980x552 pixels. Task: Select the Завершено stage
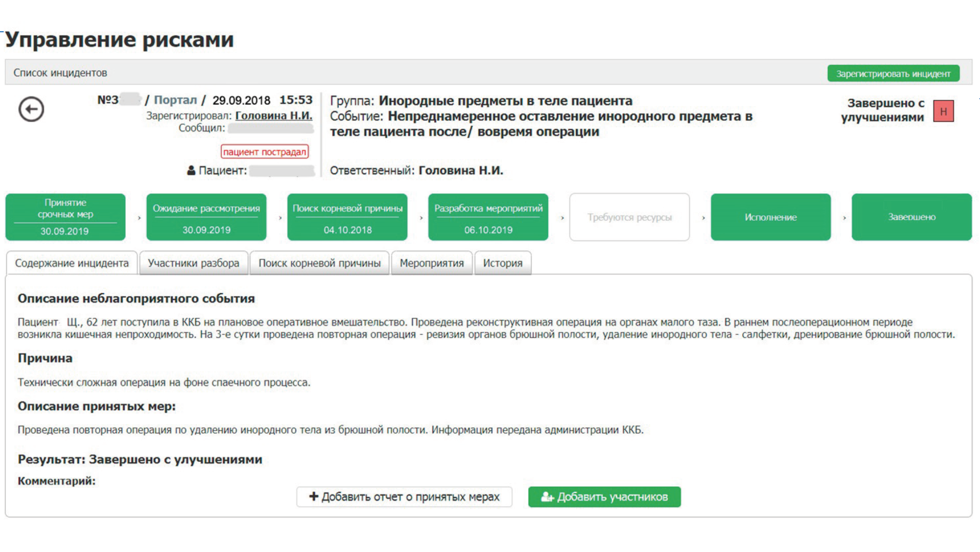click(x=911, y=217)
